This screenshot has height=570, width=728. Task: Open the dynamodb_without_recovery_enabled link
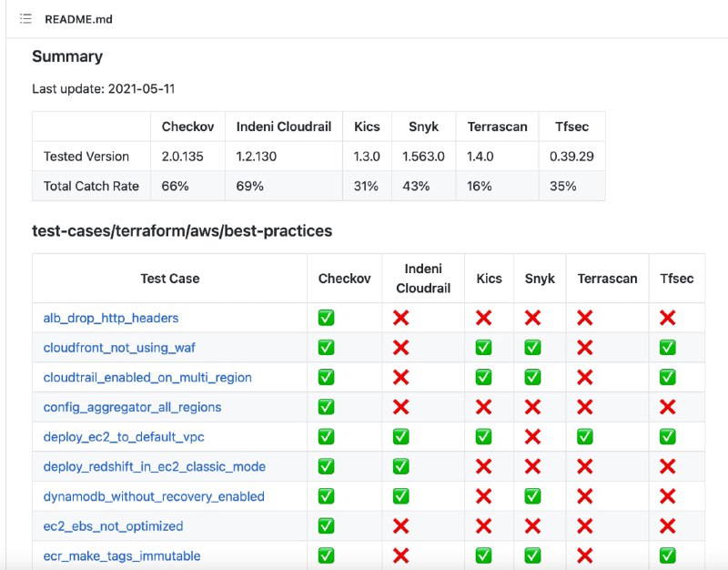(x=154, y=496)
